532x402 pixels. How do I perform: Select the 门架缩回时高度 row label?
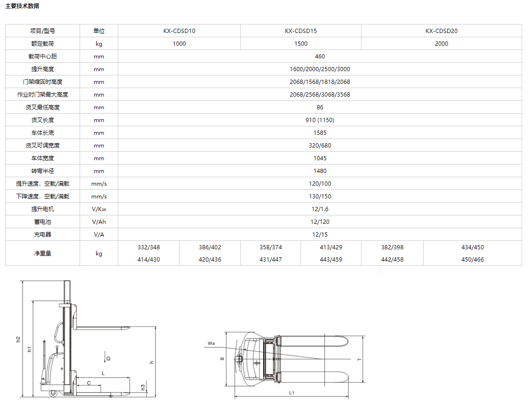[x=42, y=82]
